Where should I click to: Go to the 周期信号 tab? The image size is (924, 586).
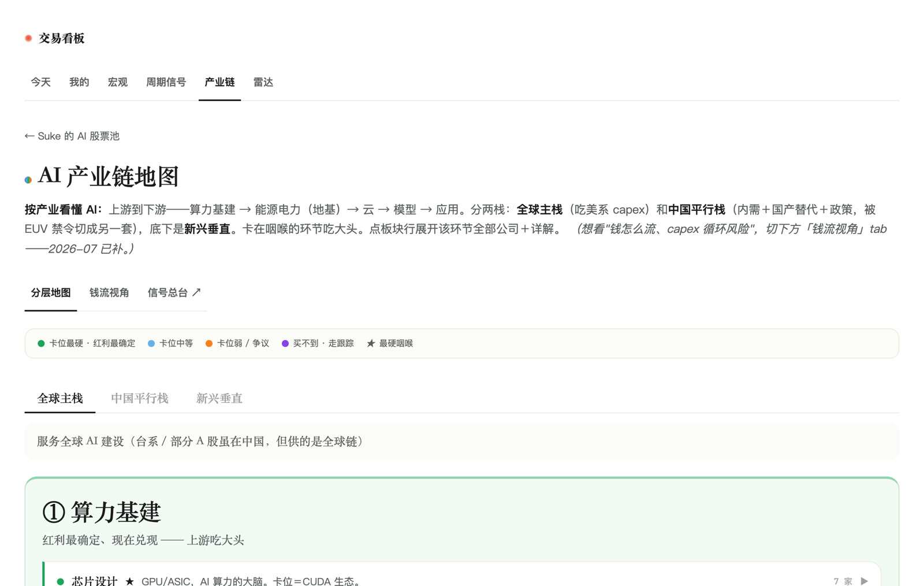pos(166,82)
